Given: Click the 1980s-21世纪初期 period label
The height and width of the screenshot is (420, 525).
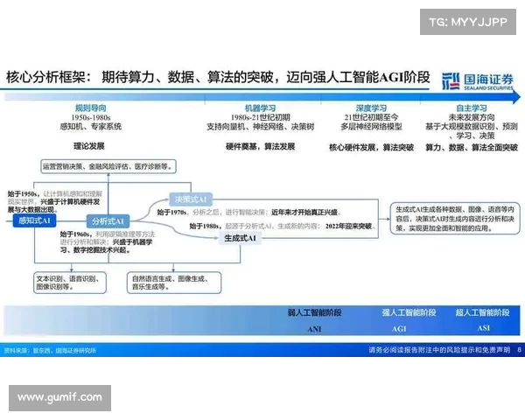Looking at the screenshot, I should tap(260, 117).
